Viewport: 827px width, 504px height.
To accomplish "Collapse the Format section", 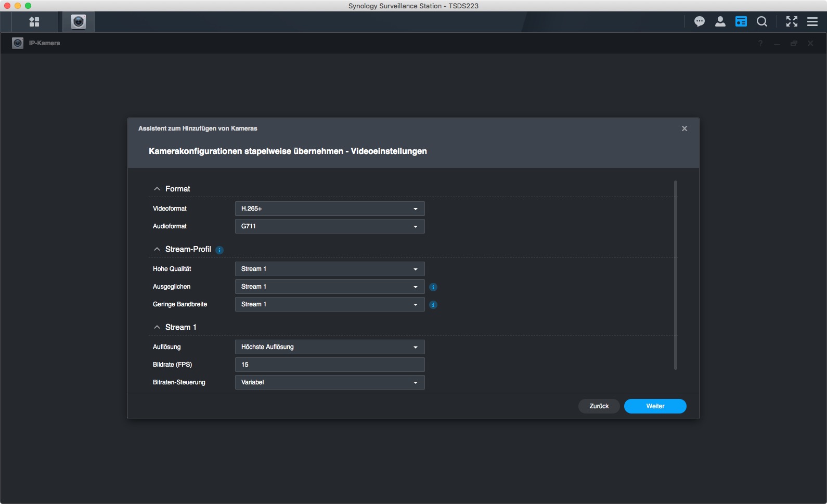I will [157, 189].
